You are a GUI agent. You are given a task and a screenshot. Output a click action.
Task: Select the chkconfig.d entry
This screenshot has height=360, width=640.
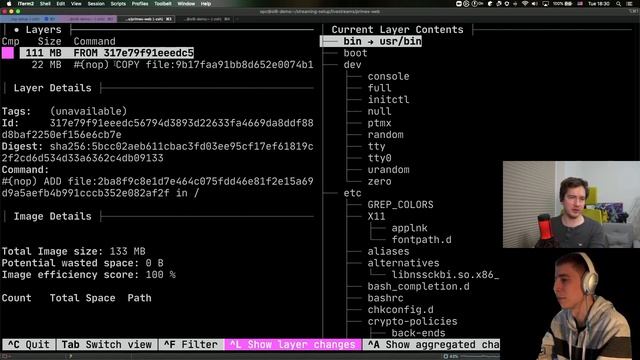coord(400,310)
